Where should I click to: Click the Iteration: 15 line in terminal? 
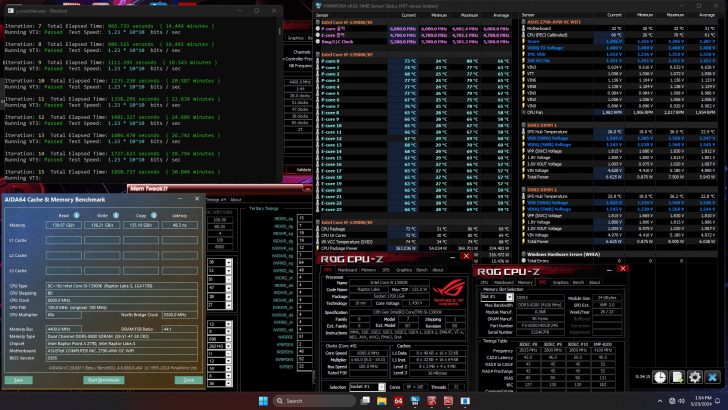point(110,172)
